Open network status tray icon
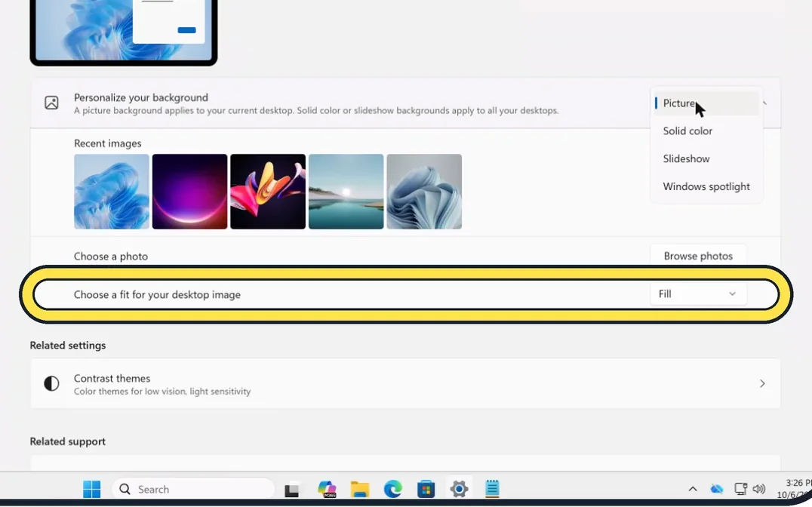 [x=740, y=489]
